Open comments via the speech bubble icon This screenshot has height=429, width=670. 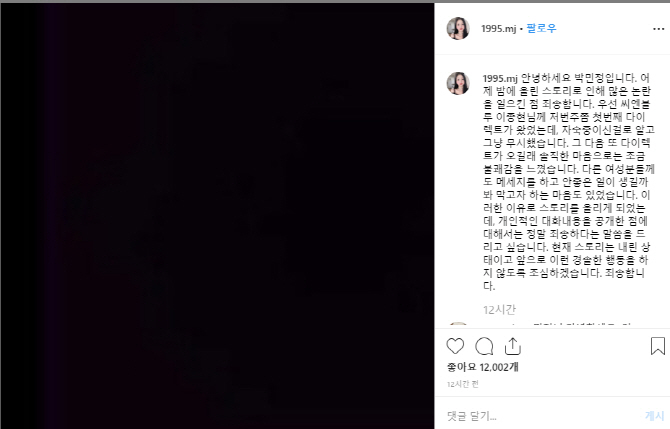click(484, 346)
